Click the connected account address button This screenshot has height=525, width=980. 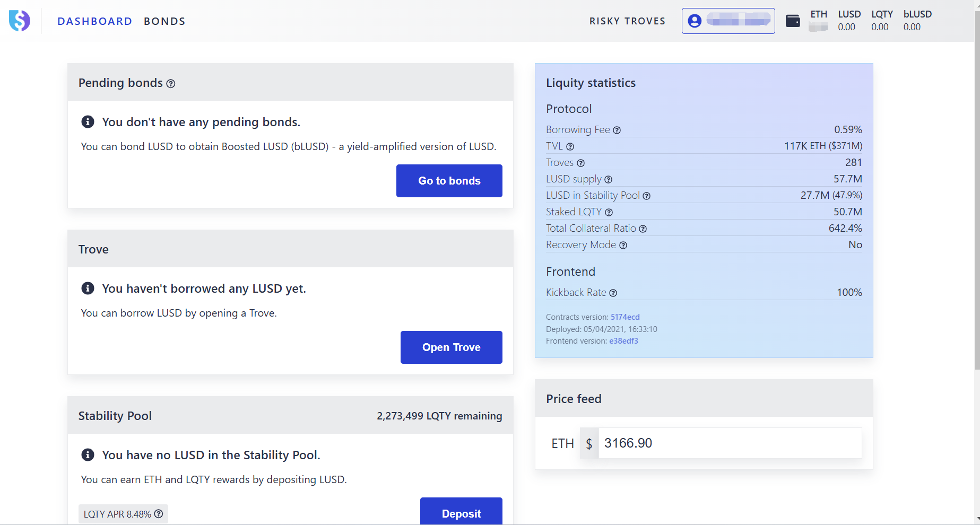[728, 21]
